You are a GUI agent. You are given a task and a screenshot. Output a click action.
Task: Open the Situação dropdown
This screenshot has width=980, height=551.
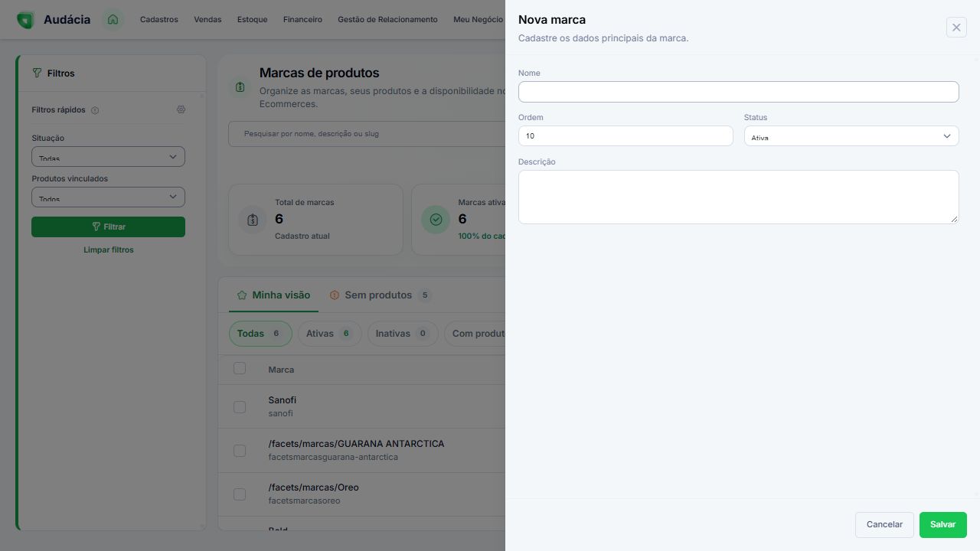108,156
